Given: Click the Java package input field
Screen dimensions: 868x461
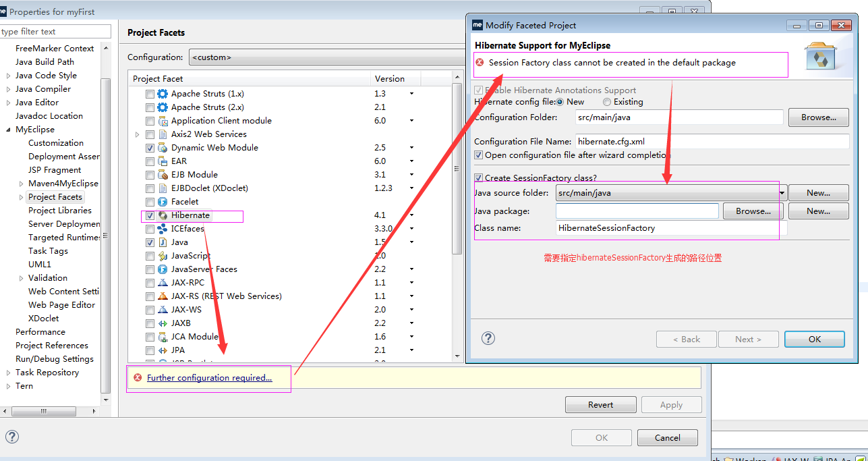Looking at the screenshot, I should [x=637, y=211].
